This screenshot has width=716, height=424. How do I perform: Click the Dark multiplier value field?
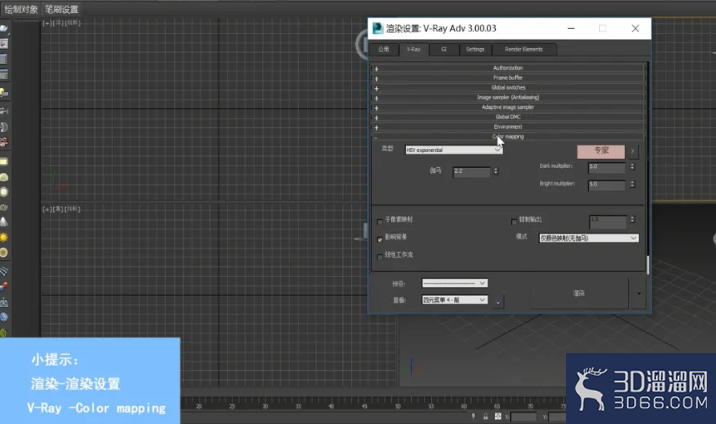[606, 167]
